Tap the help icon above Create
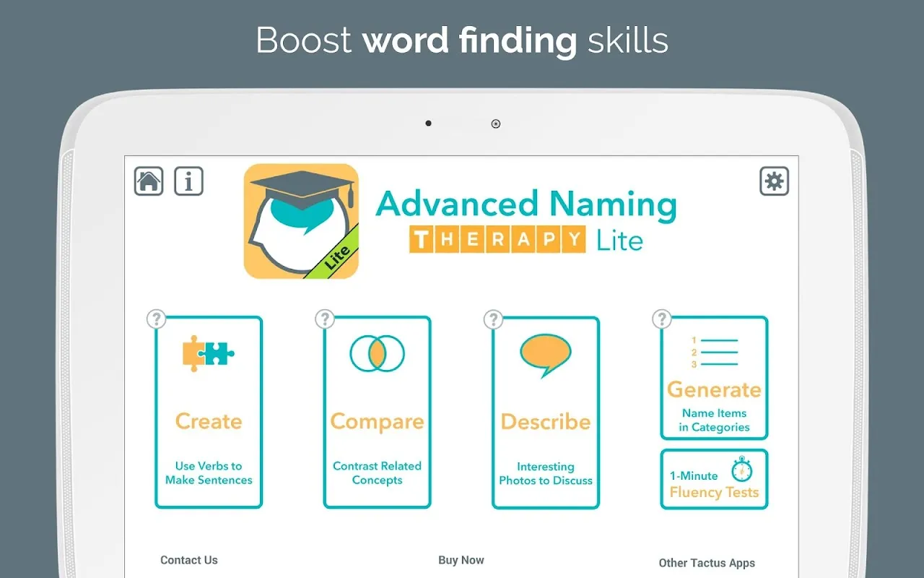This screenshot has width=924, height=578. pos(157,319)
